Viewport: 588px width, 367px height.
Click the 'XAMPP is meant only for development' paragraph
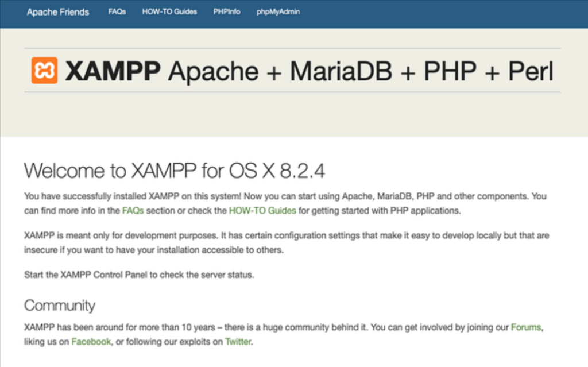(x=172, y=237)
